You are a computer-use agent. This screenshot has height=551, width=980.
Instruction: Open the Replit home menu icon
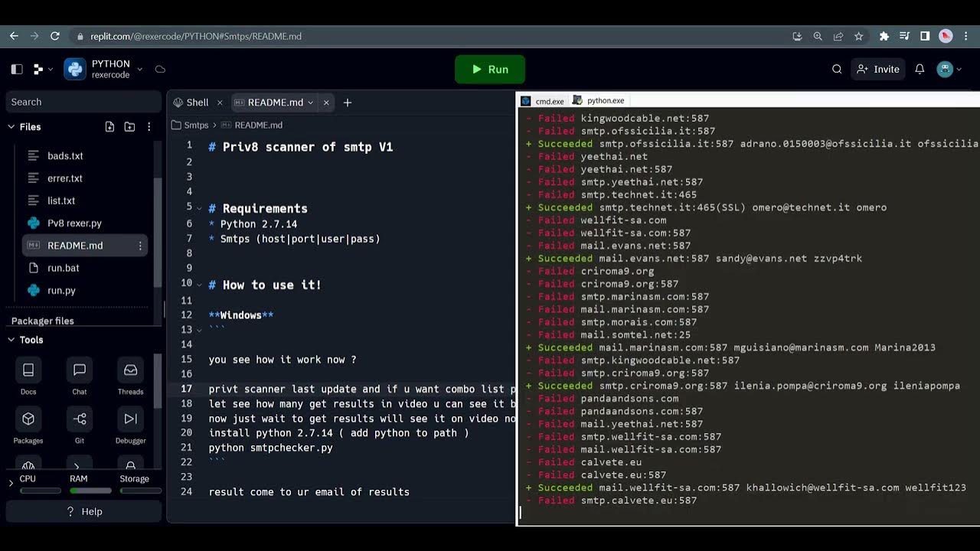38,69
